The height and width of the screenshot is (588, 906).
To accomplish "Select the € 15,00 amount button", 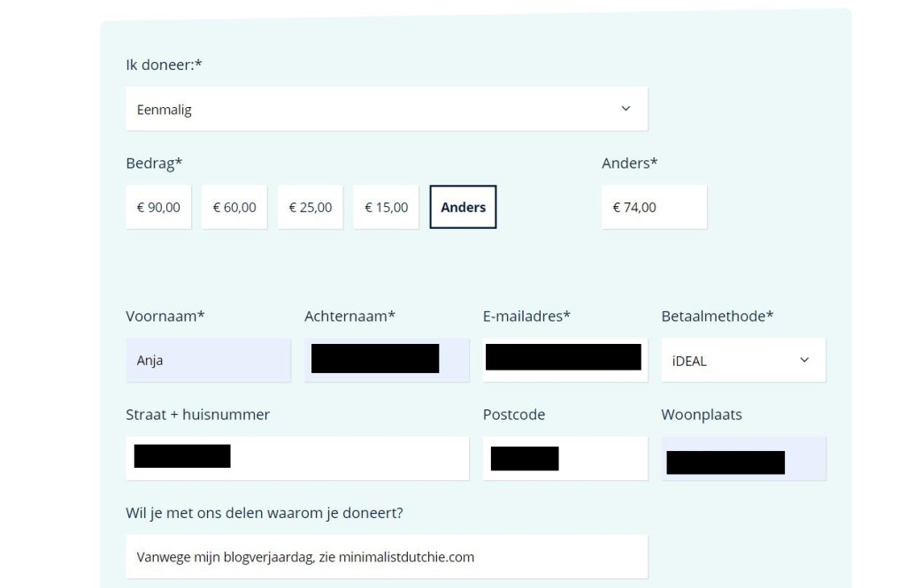I will 387,207.
